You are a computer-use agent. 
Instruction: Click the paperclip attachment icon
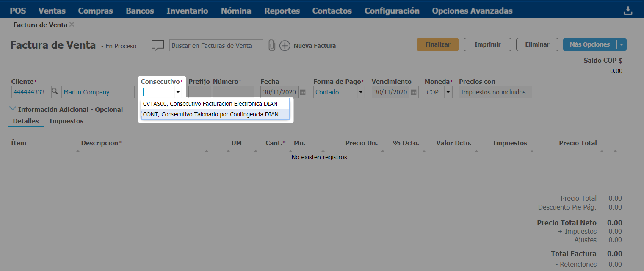point(272,45)
